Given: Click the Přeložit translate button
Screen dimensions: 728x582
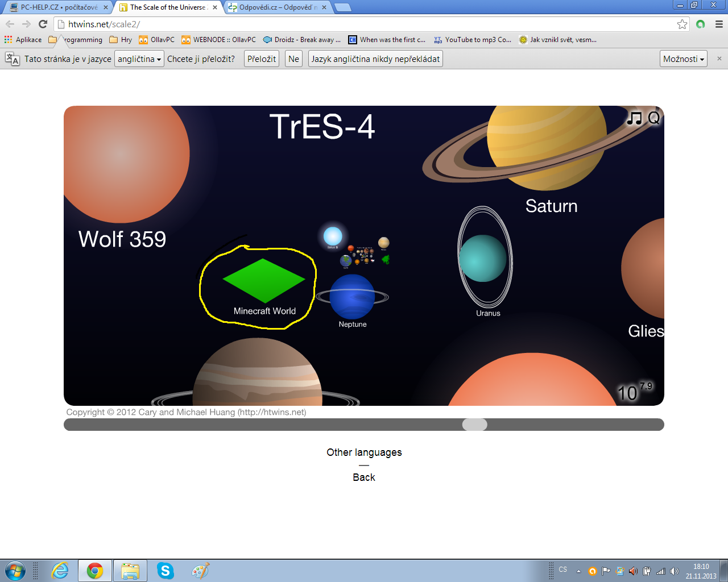Looking at the screenshot, I should click(x=262, y=59).
